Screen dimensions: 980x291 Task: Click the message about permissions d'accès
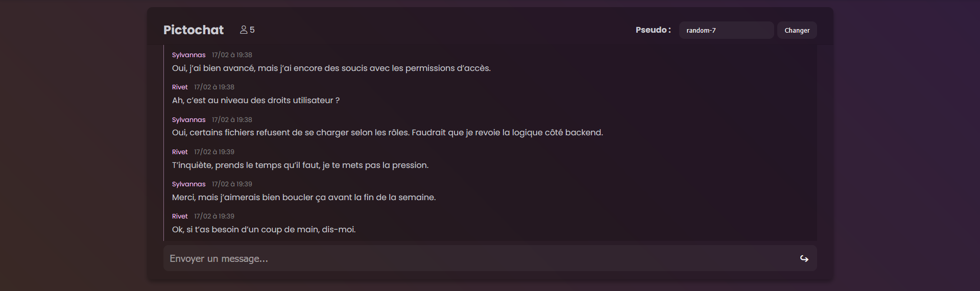tap(331, 68)
